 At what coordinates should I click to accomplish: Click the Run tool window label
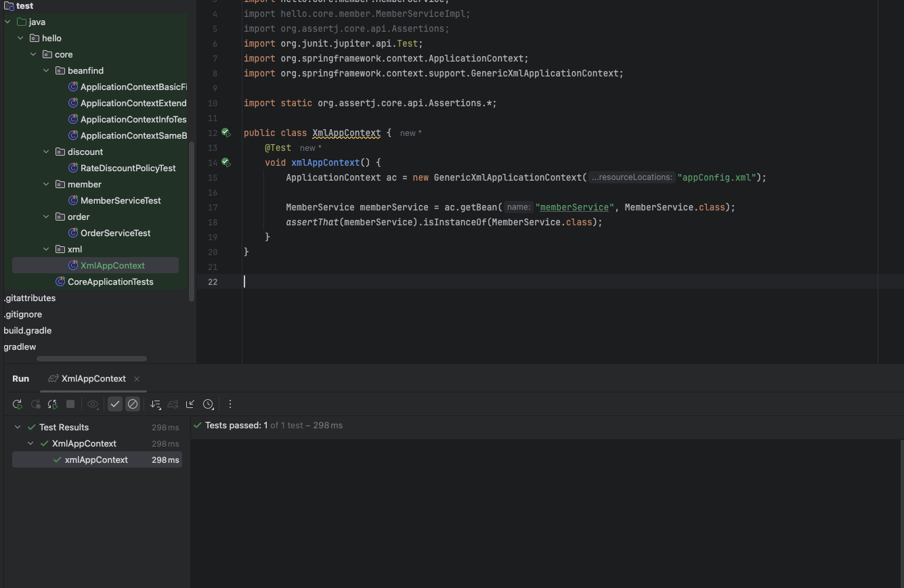point(20,379)
